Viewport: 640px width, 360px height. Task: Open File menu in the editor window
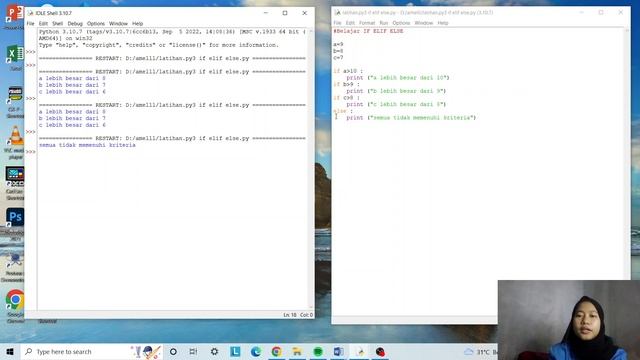click(x=338, y=23)
